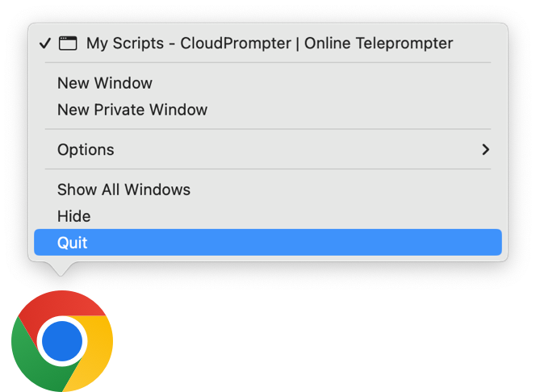Switch to the My Scripts - CloudPrompter window
The height and width of the screenshot is (392, 536).
pos(269,44)
